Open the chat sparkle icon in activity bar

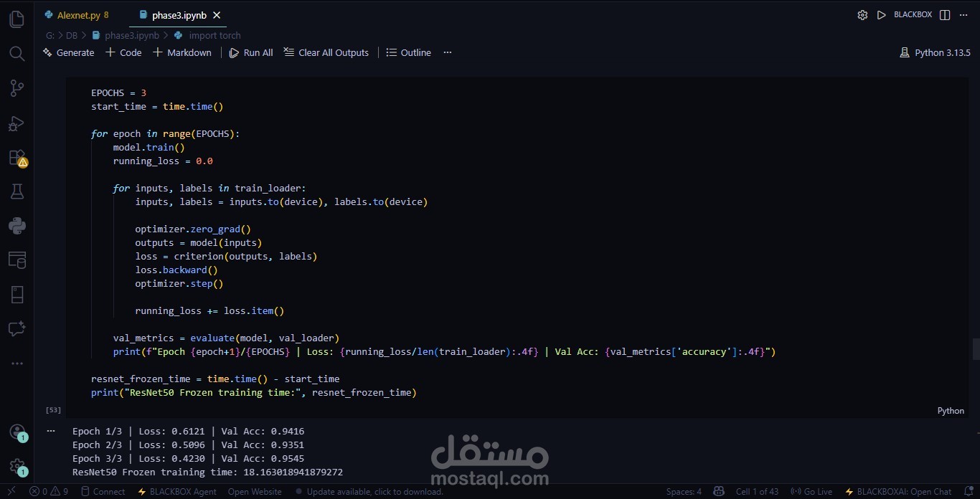click(17, 329)
